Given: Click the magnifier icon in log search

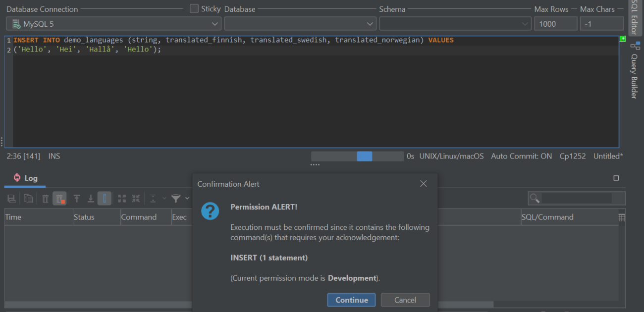Looking at the screenshot, I should (x=535, y=198).
